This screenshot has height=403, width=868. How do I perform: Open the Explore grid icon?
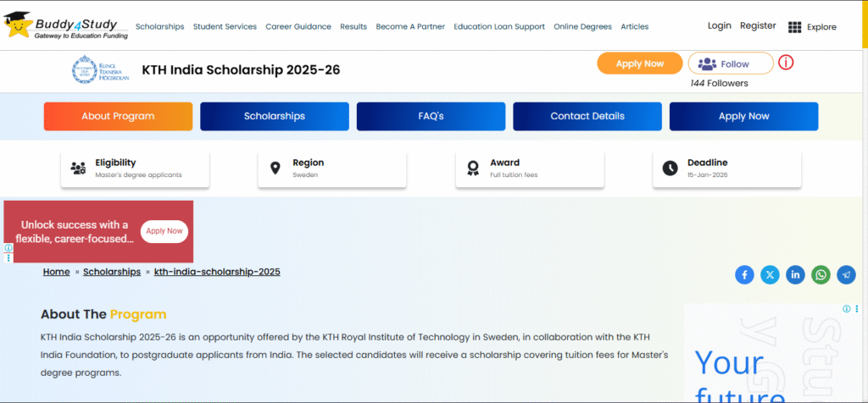click(794, 27)
